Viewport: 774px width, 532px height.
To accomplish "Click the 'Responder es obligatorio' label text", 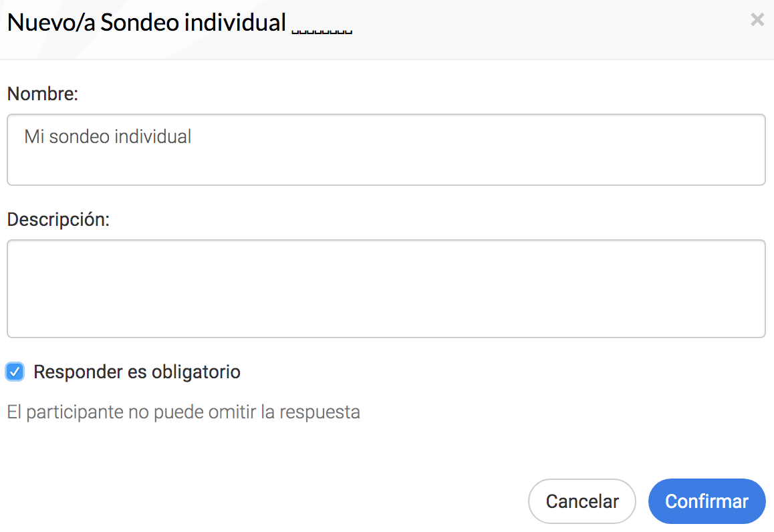I will click(x=137, y=372).
